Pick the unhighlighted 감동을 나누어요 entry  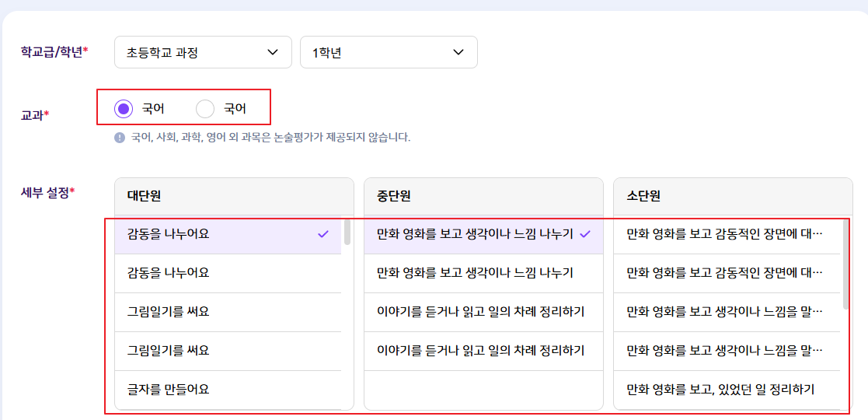[168, 273]
